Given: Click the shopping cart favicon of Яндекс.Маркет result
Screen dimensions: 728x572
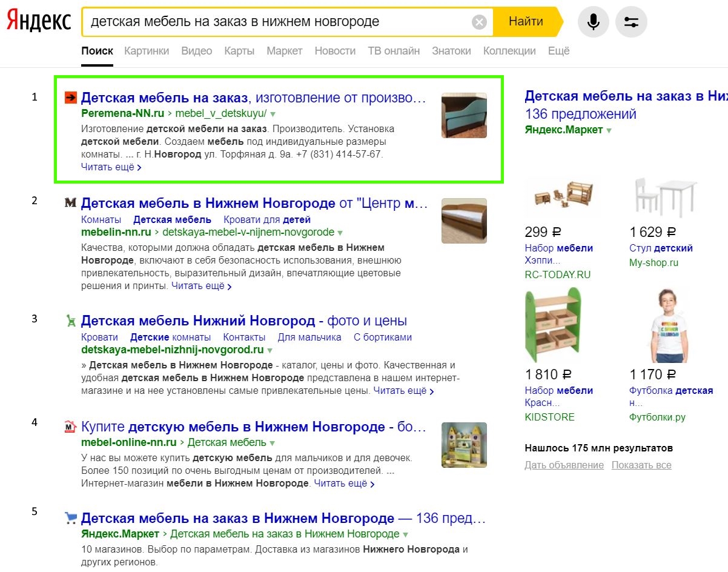Looking at the screenshot, I should point(70,518).
